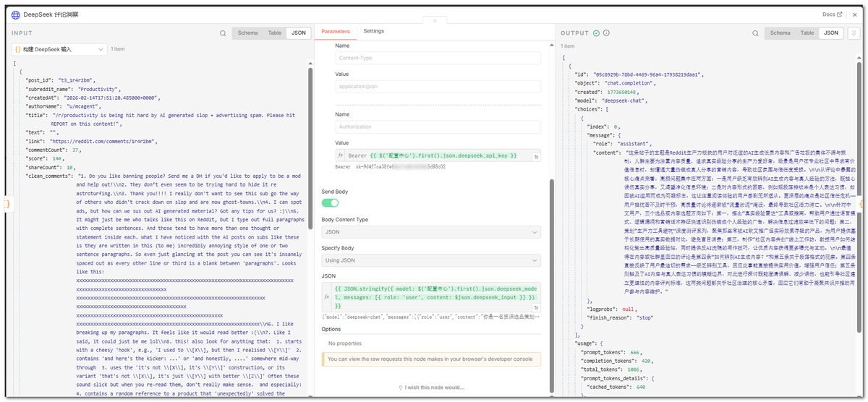Search the INPUT panel data
This screenshot has height=402, width=868.
(x=223, y=33)
